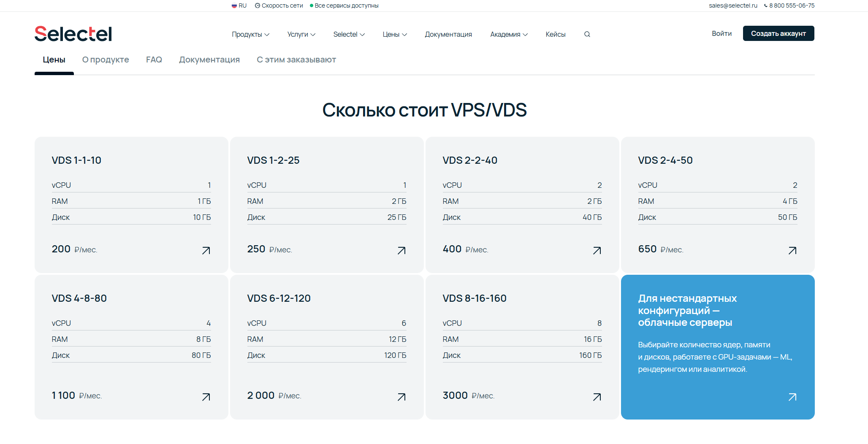Screen dimensions: 868x444
Task: Click the Все сервисы доступны status link
Action: pos(347,5)
